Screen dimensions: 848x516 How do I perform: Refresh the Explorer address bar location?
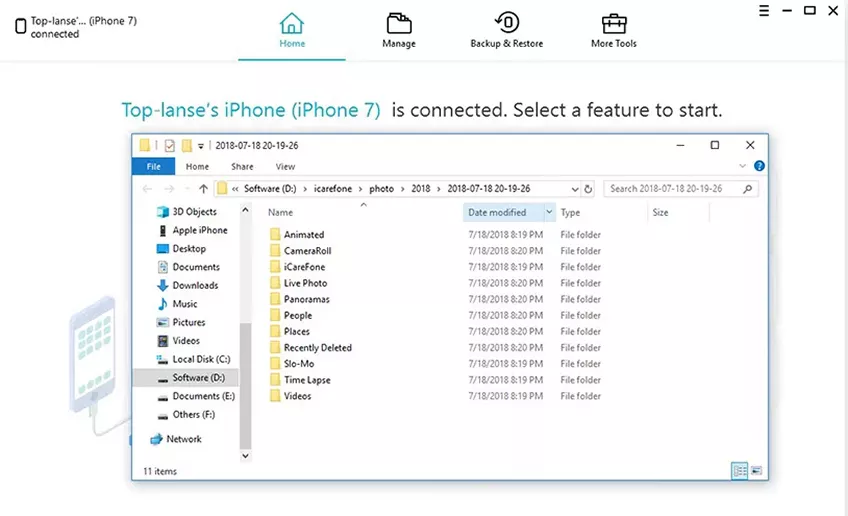588,189
